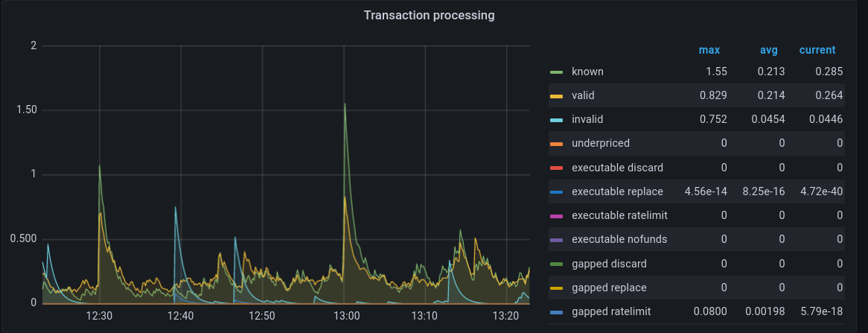Sort legend by current column header
Image resolution: width=868 pixels, height=333 pixels.
pos(817,50)
